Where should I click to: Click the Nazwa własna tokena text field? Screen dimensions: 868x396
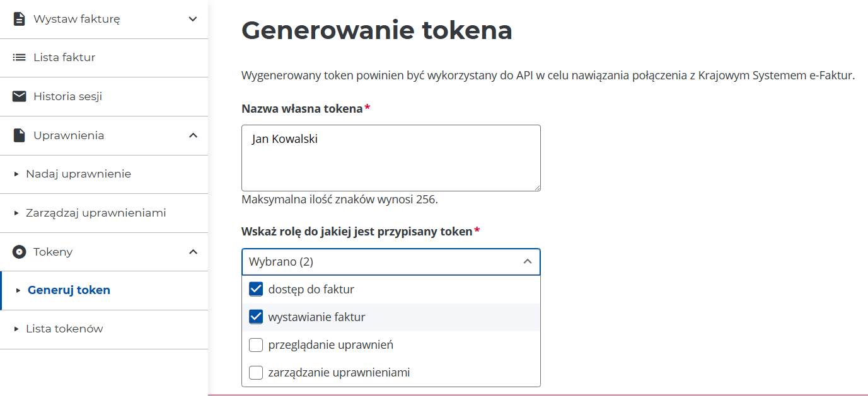pyautogui.click(x=391, y=157)
